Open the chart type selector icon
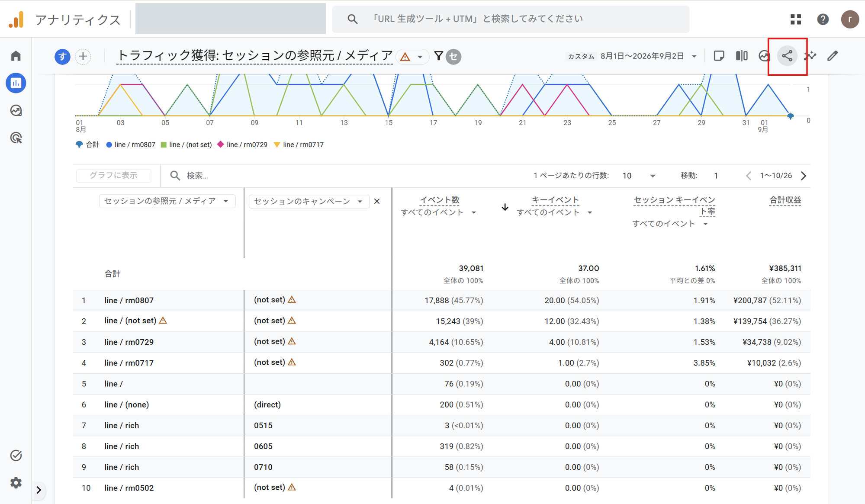This screenshot has width=865, height=504. (764, 56)
